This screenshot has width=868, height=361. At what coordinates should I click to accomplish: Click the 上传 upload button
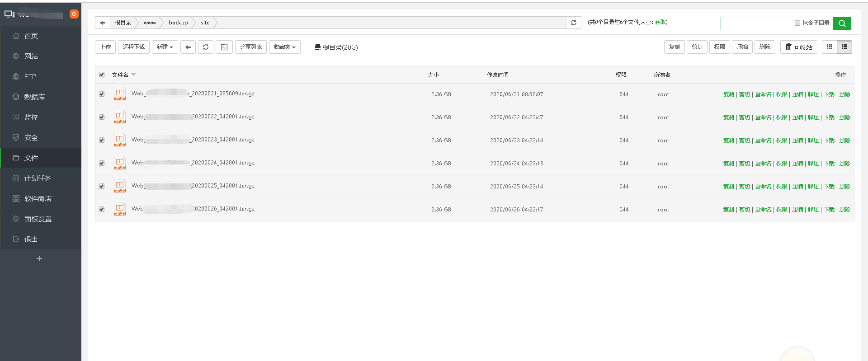point(105,47)
